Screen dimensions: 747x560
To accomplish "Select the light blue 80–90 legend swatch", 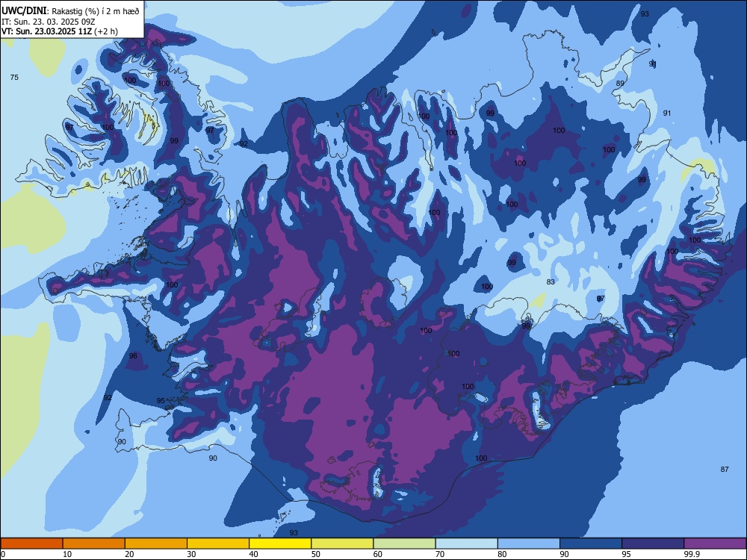I will click(529, 544).
